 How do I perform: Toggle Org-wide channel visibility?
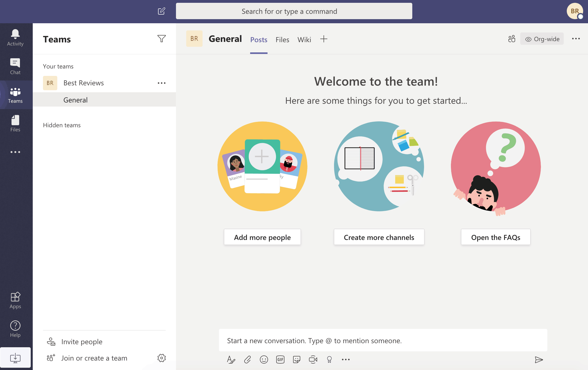pos(542,39)
